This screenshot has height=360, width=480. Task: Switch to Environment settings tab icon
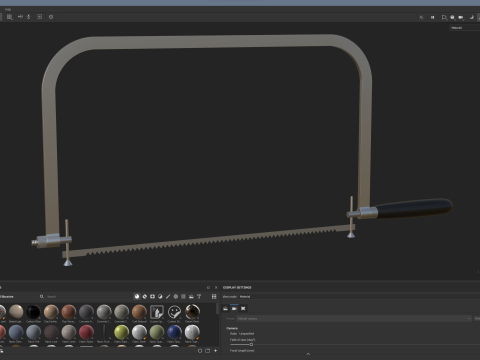(x=225, y=308)
